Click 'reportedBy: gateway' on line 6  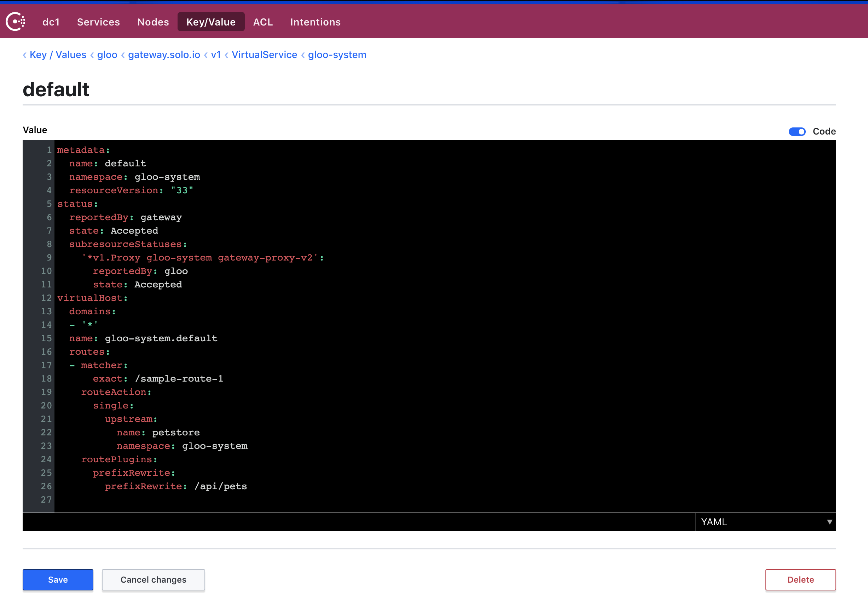click(125, 217)
